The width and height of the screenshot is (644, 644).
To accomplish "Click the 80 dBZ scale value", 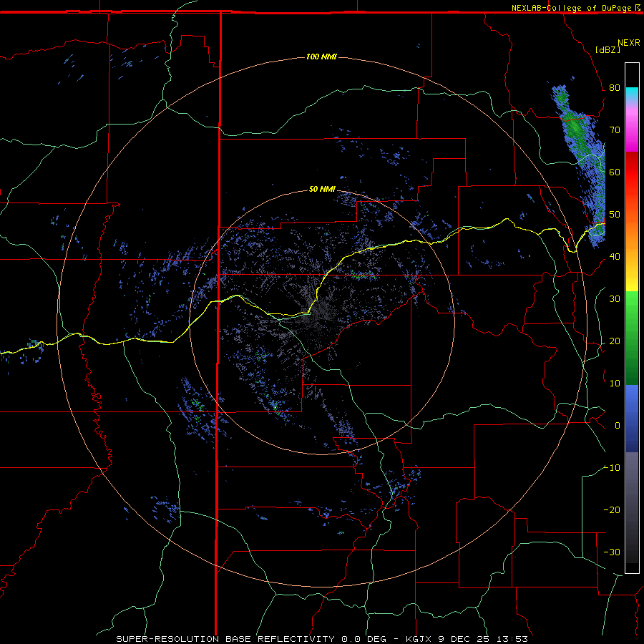I will [615, 88].
